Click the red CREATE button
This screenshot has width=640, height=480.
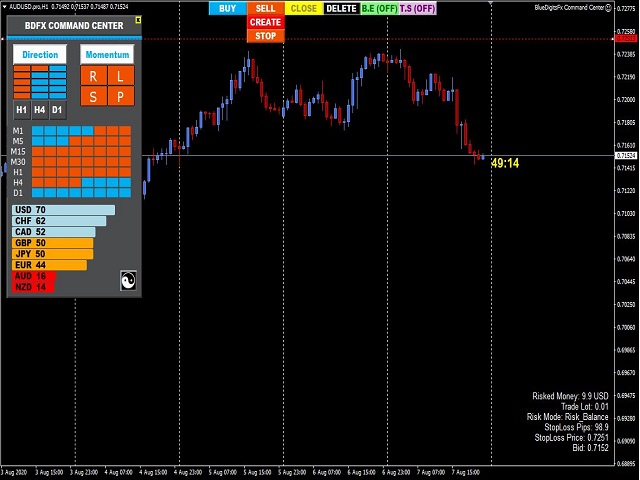[265, 22]
